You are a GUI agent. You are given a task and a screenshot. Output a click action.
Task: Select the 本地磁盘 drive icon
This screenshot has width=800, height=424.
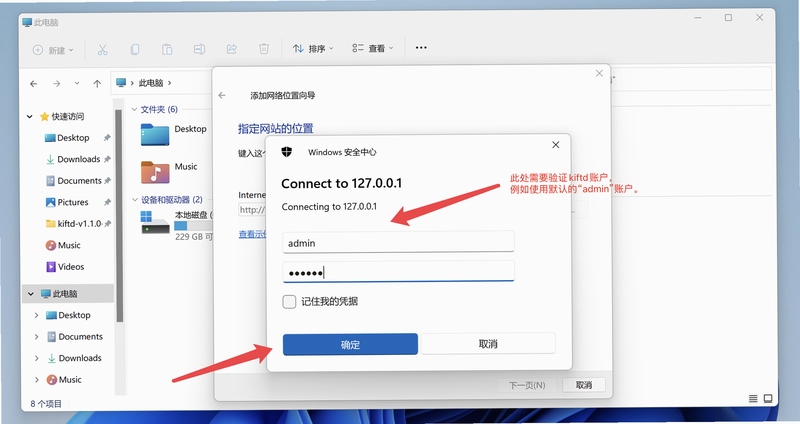pos(155,222)
